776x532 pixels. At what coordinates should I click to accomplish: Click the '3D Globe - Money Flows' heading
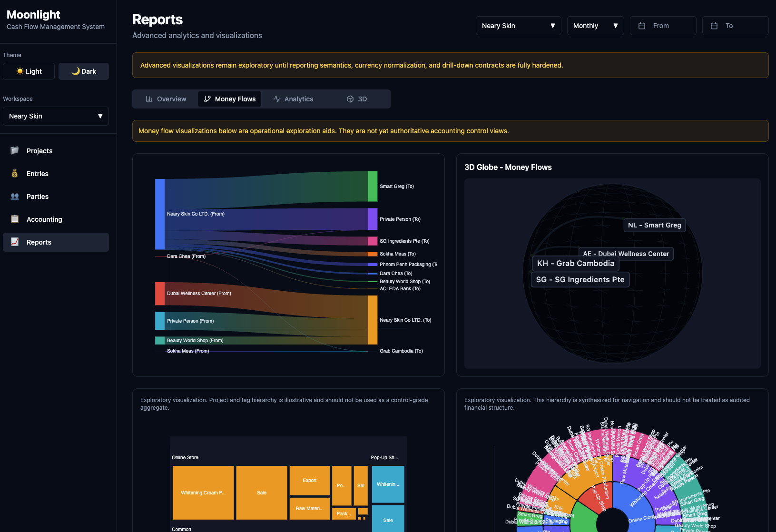[508, 167]
